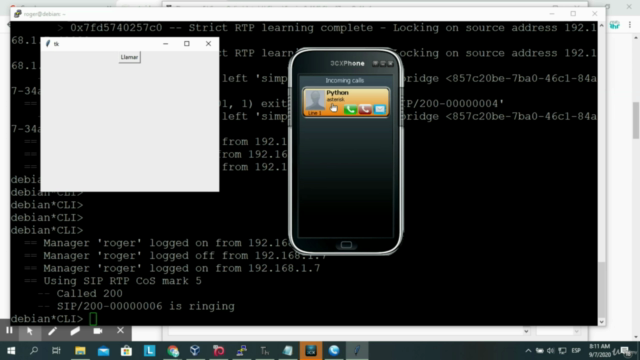Toggle the webcam in the recorder toolbar
This screenshot has height=360, width=640.
[x=98, y=331]
